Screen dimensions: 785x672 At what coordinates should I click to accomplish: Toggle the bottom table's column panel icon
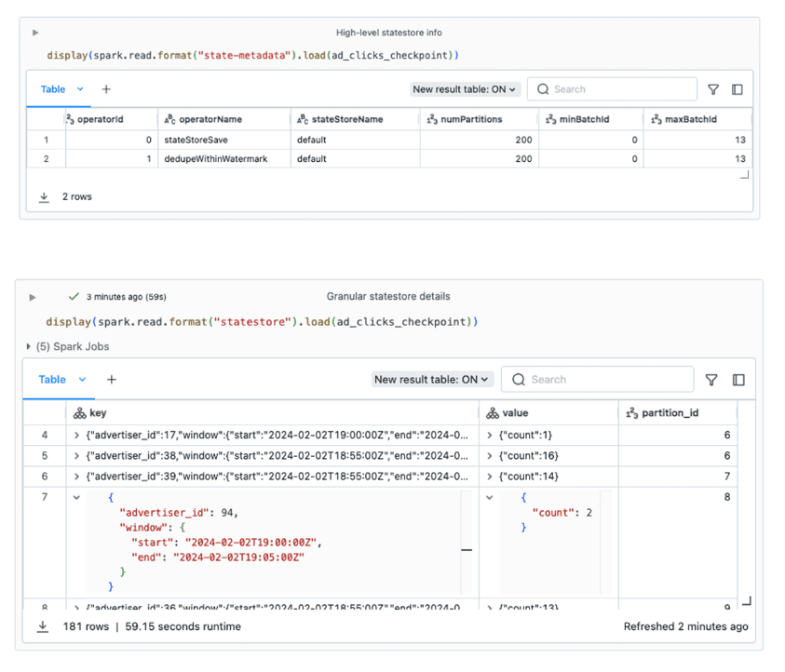[738, 380]
